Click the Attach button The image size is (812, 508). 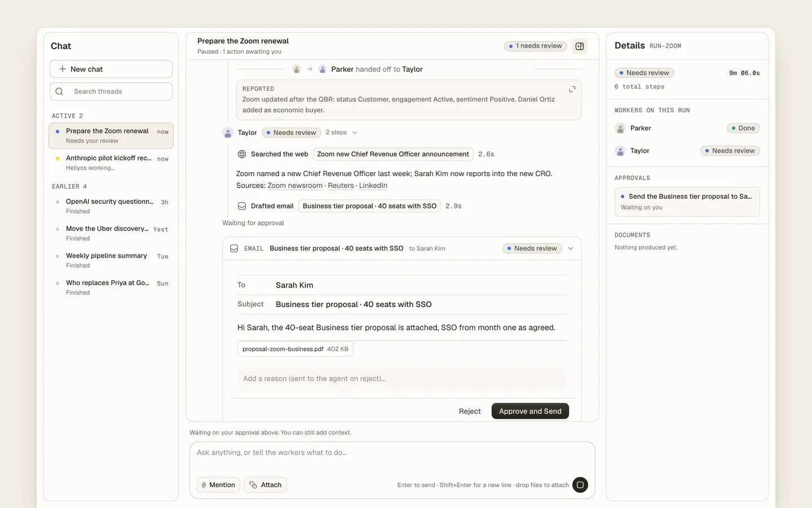coord(265,485)
